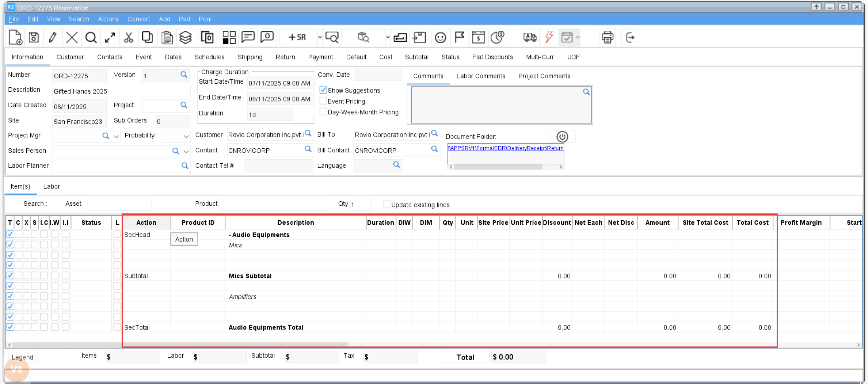The image size is (868, 384).
Task: Open the DeliveryReceipt document folder link
Action: click(x=505, y=148)
